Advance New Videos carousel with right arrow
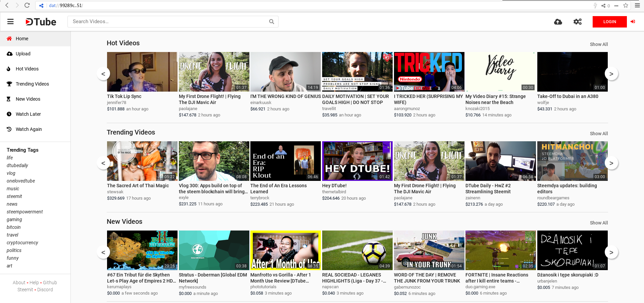The width and height of the screenshot is (644, 303). coord(611,252)
